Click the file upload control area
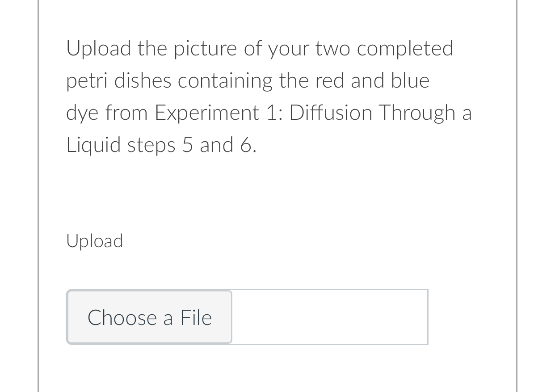This screenshot has height=392, width=555. (x=247, y=317)
